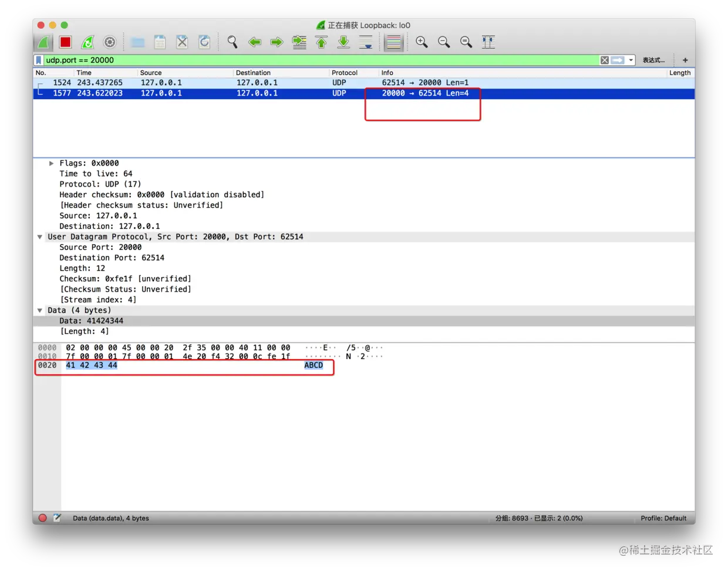Reset text to normal size
This screenshot has width=728, height=571.
click(x=466, y=42)
